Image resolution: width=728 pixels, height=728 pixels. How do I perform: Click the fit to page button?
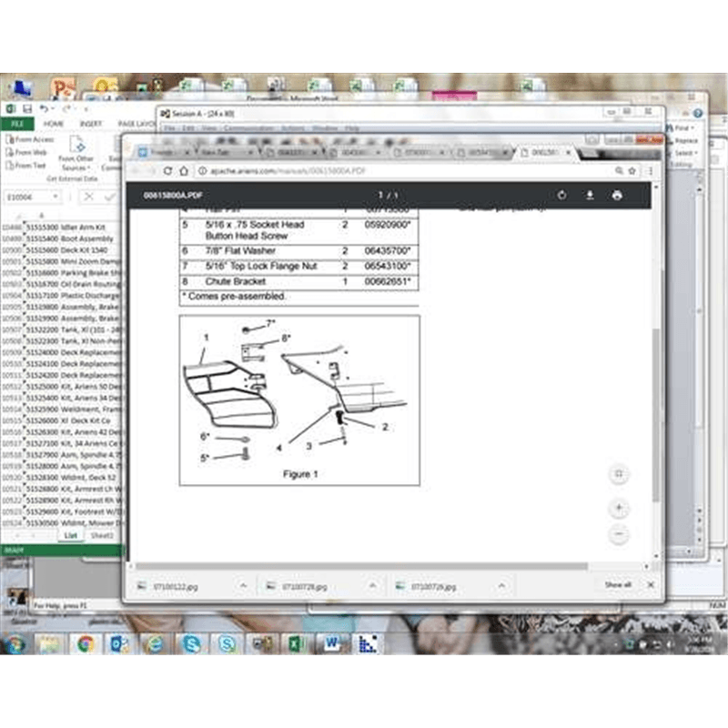click(619, 474)
